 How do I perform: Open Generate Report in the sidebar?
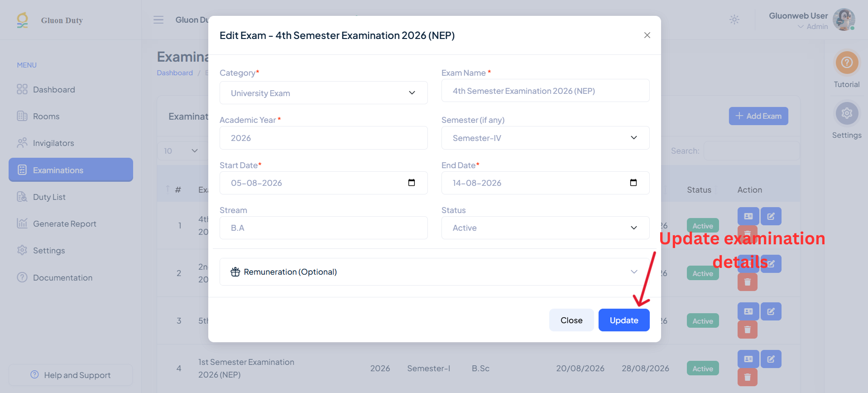71,223
